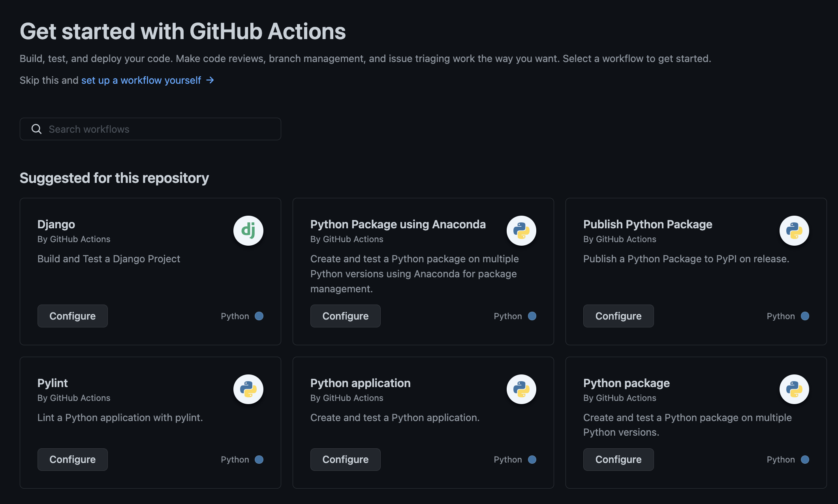Configure the Publish Python Package workflow

pyautogui.click(x=618, y=316)
